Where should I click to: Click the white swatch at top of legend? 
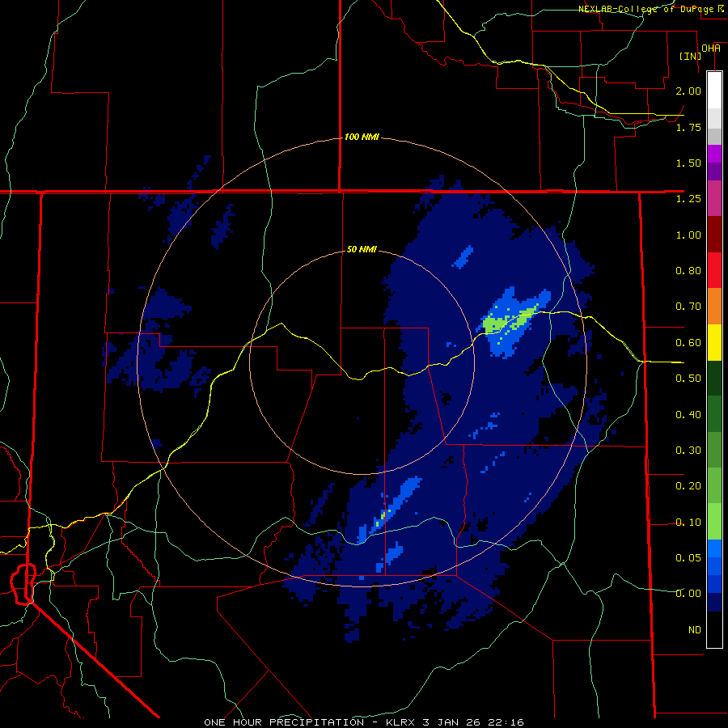[x=714, y=90]
